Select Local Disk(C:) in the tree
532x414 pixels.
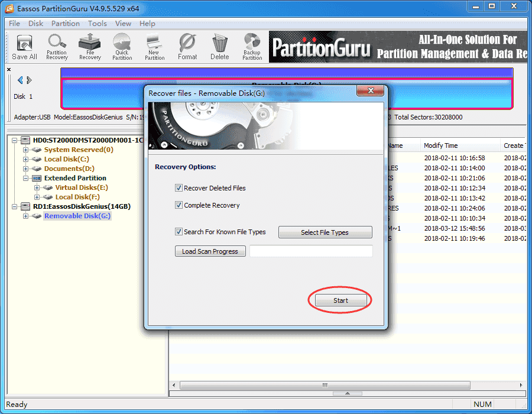tap(66, 159)
